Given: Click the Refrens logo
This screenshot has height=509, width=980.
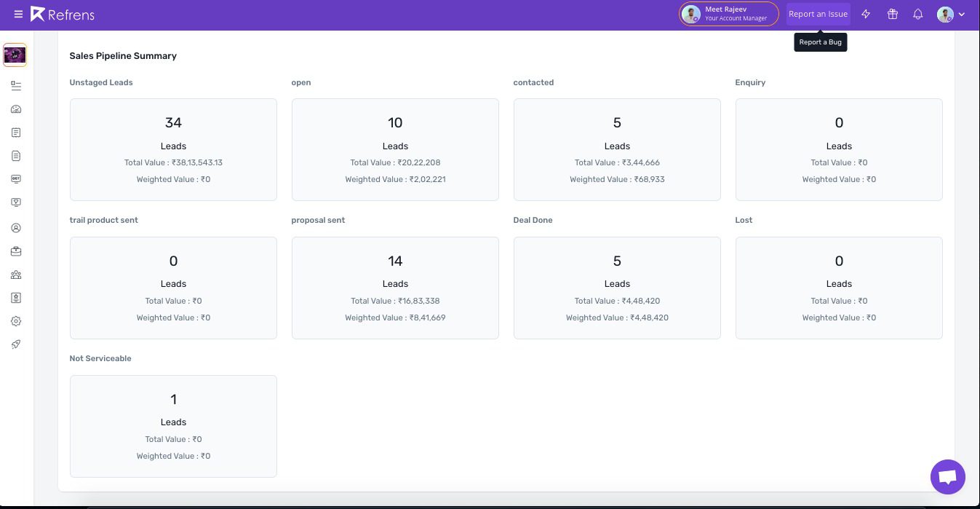Looking at the screenshot, I should pos(63,14).
